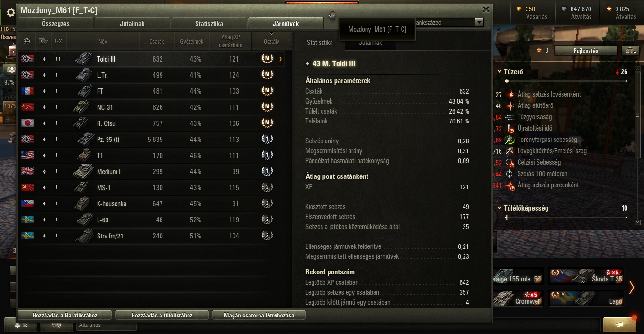This screenshot has width=644, height=334.
Task: Open settings gear icon at top left
Action: [10, 12]
